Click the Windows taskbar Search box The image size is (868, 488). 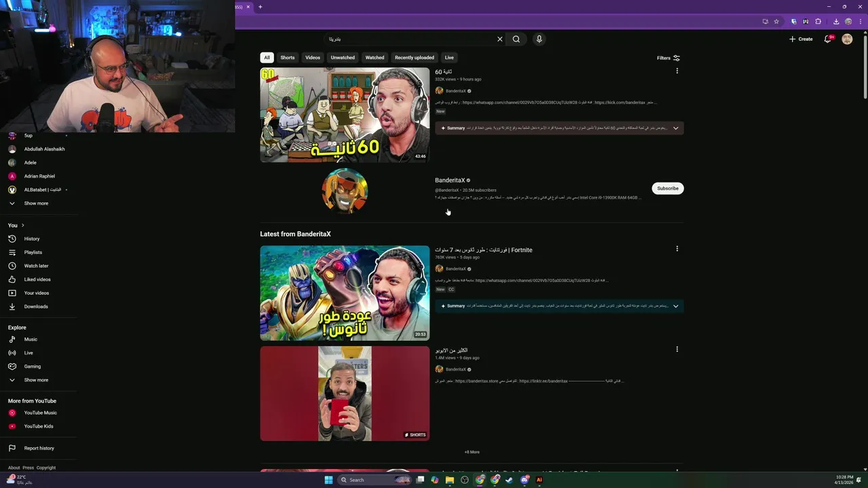(x=374, y=480)
